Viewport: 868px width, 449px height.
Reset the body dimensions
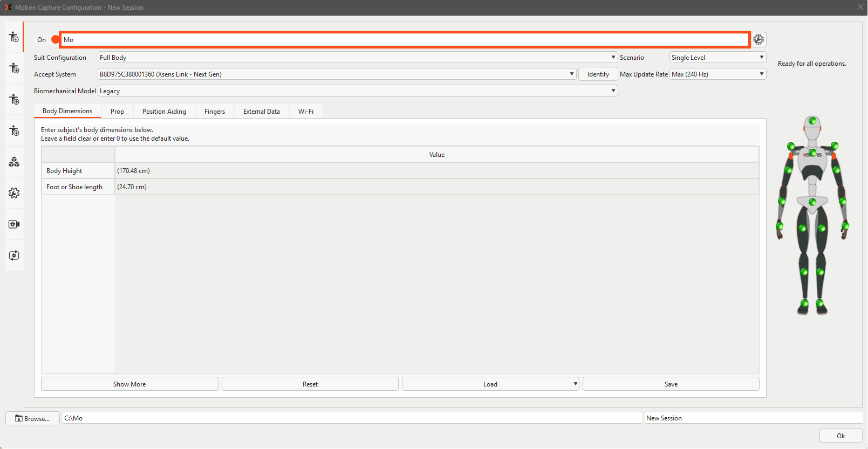pyautogui.click(x=310, y=384)
